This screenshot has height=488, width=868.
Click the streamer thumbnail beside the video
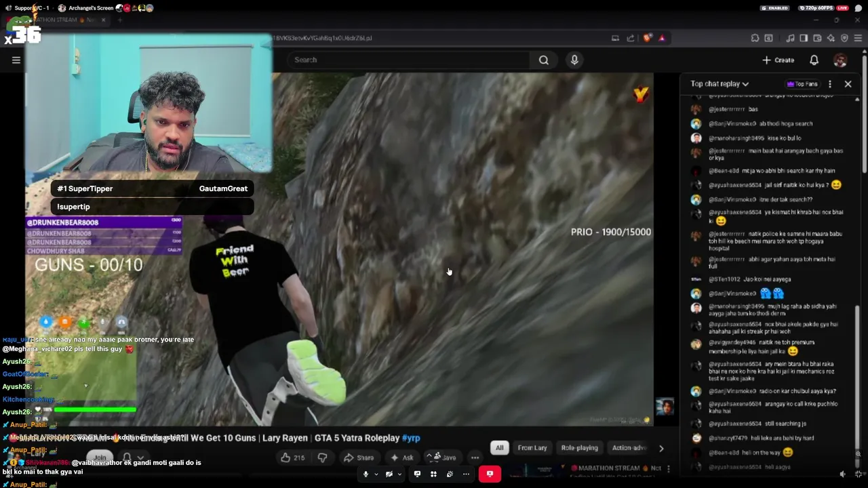point(665,407)
